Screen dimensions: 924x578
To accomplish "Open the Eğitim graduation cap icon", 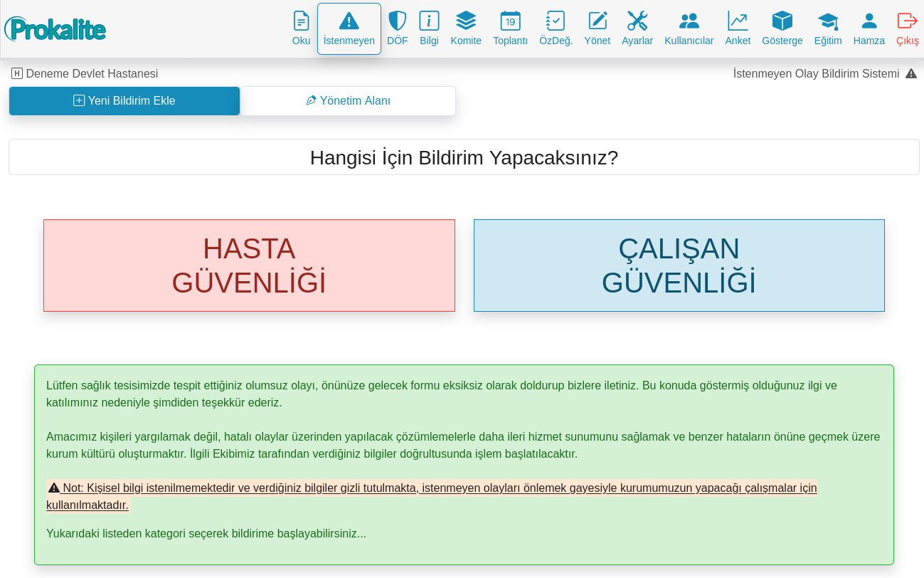I will [828, 21].
